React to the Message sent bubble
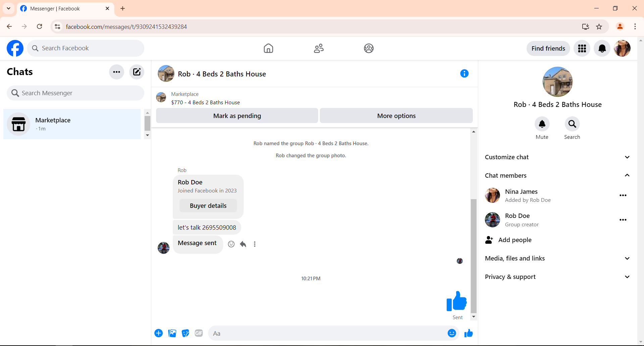Screen dimensions: 644x346 pos(231,244)
